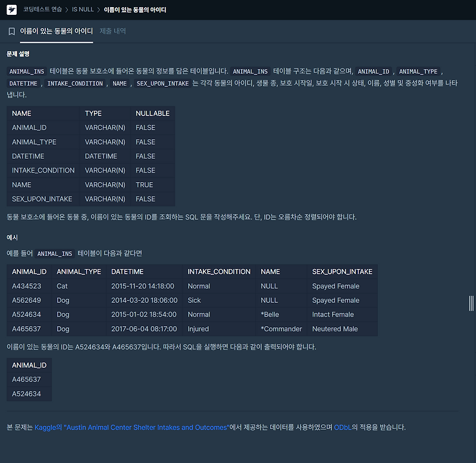Select the *Commander name cell
The image size is (476, 463).
click(x=283, y=329)
